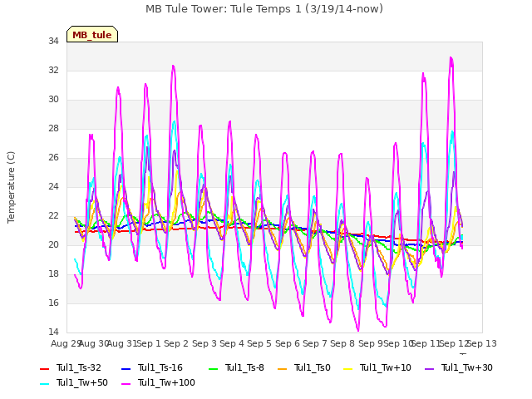Click the 16 y-axis tick label
The image size is (532, 399).
tap(53, 303)
